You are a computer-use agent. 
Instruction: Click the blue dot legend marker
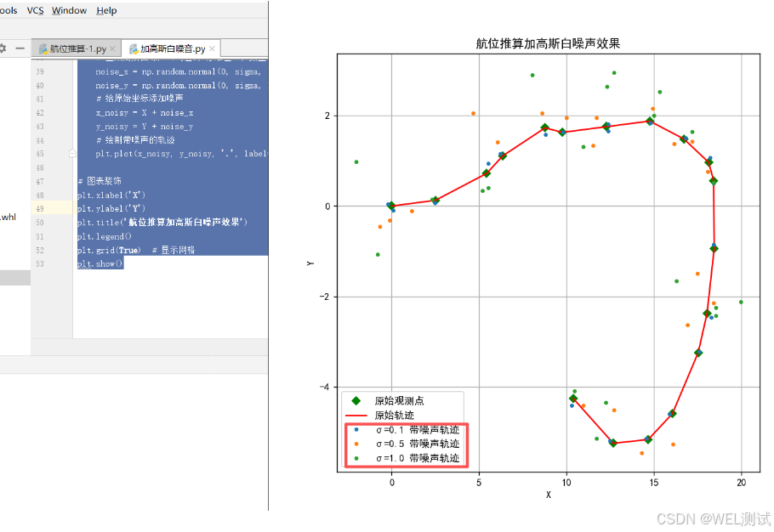coord(356,429)
